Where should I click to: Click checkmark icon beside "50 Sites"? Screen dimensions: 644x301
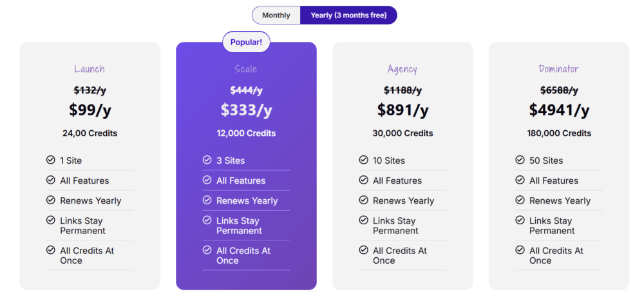pyautogui.click(x=520, y=160)
